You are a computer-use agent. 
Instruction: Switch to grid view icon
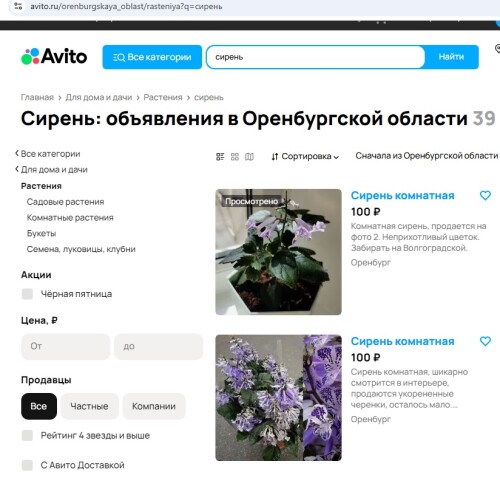[x=235, y=156]
